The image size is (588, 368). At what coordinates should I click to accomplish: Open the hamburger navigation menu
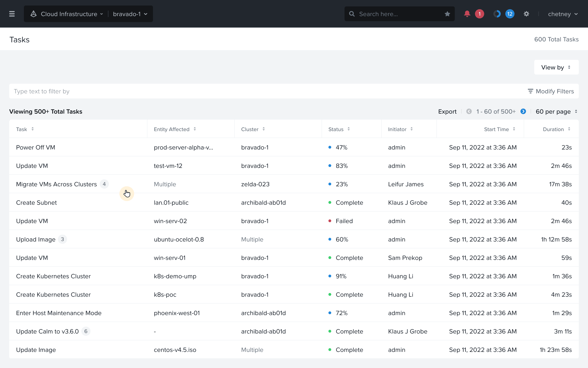12,14
